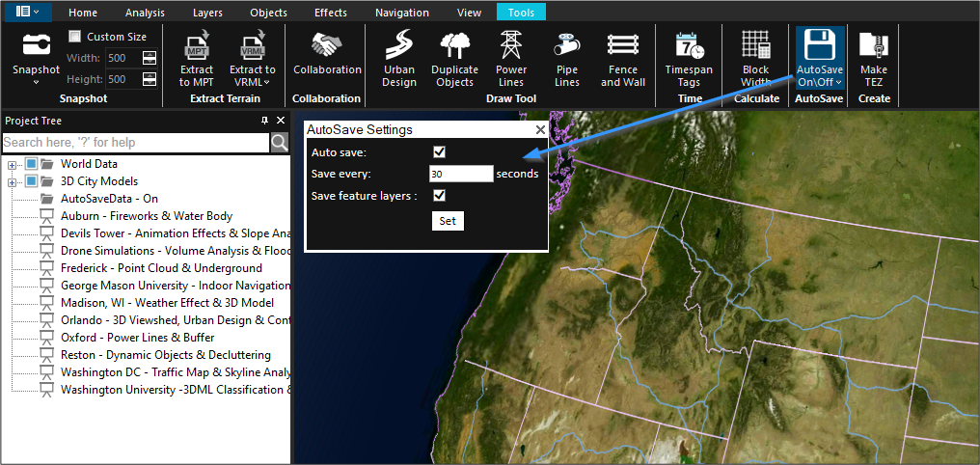
Task: Expand the 3D City Models group
Action: click(x=13, y=181)
